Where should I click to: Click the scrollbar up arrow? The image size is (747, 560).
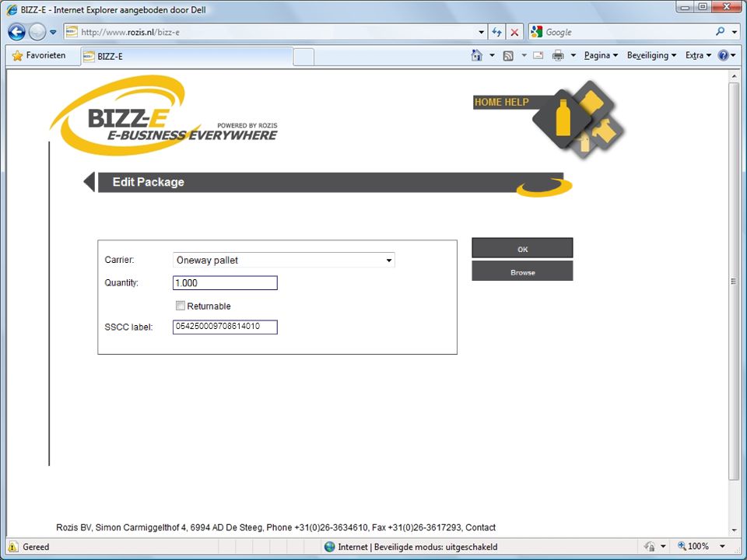734,76
